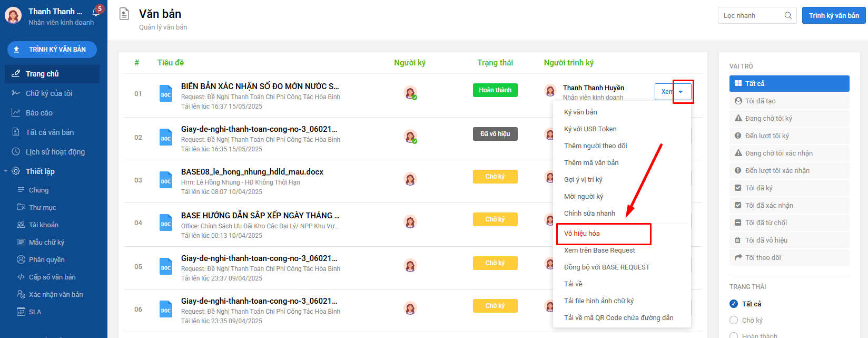Filter by Đang chờ tôi xác nhận
This screenshot has width=868, height=338.
(x=789, y=153)
